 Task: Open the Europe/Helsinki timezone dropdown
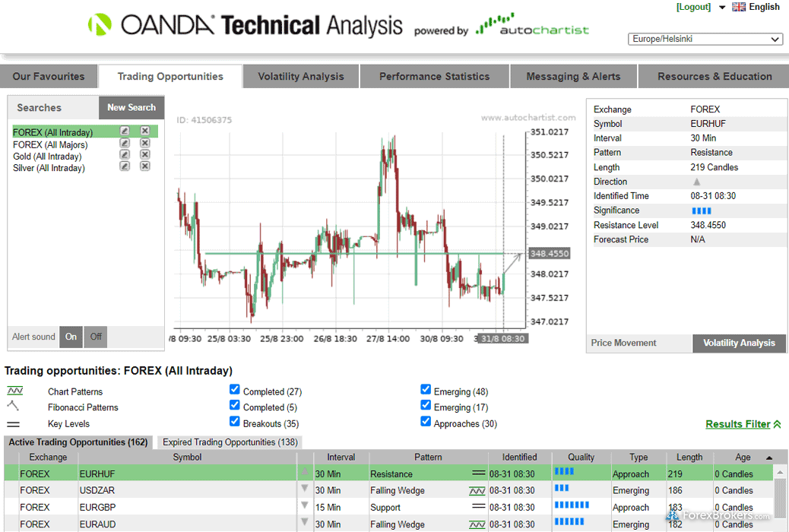pyautogui.click(x=705, y=39)
